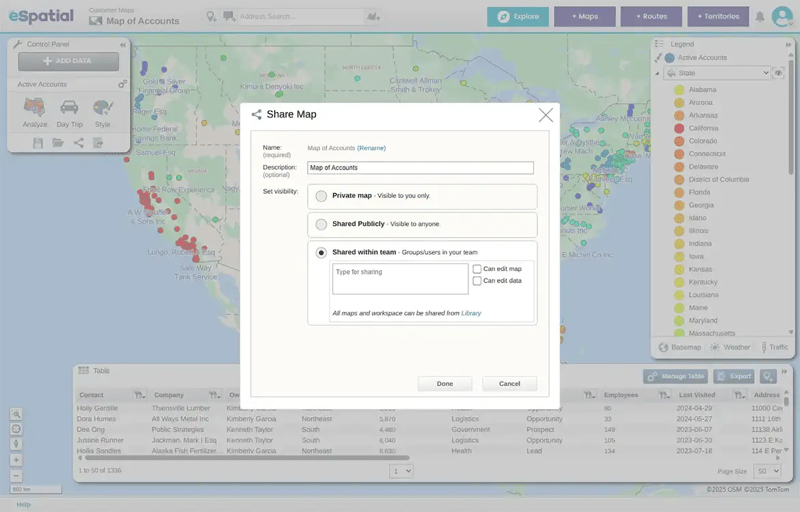Click the notifications bell icon
This screenshot has height=512, width=800.
(760, 17)
